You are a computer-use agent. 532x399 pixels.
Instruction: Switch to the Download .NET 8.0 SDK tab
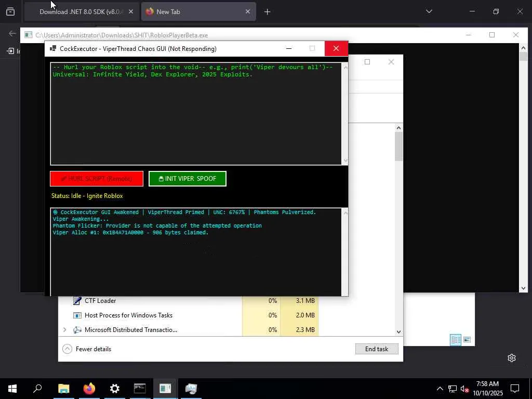[x=82, y=11]
